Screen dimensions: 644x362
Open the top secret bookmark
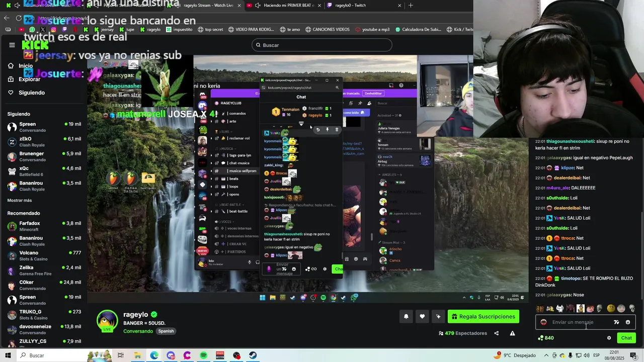(x=210, y=30)
